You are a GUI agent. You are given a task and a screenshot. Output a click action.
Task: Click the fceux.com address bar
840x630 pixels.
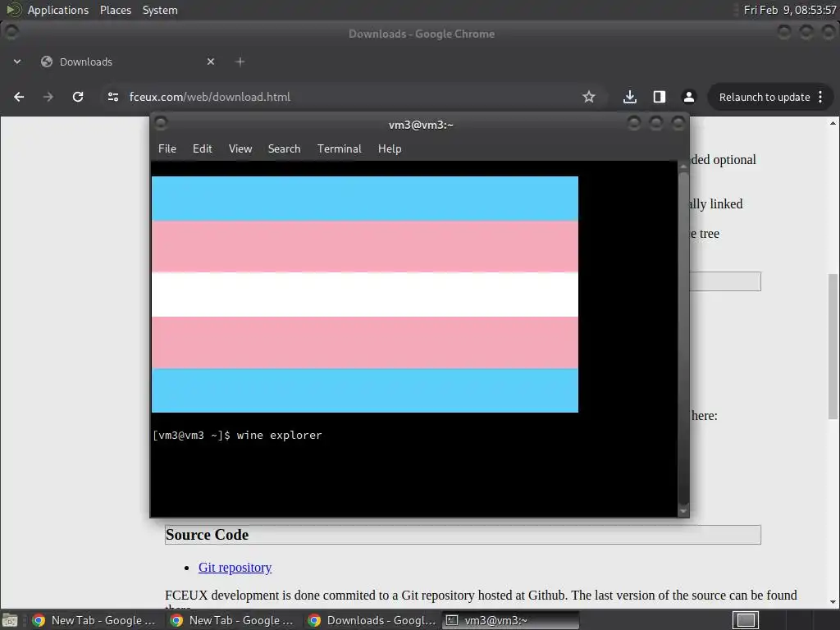click(x=343, y=97)
